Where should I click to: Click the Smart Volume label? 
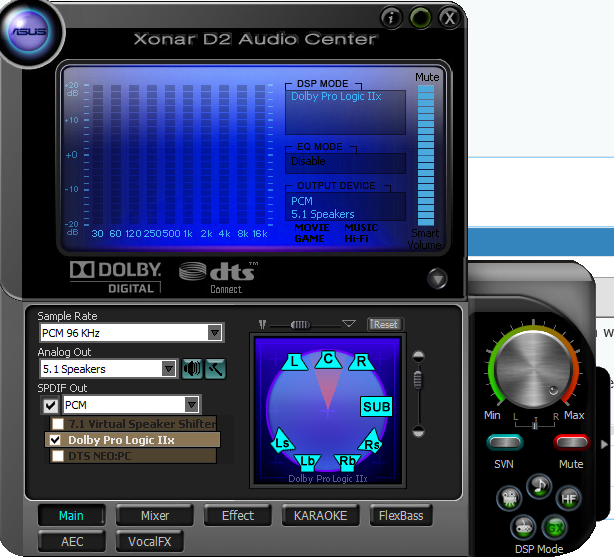click(x=424, y=239)
